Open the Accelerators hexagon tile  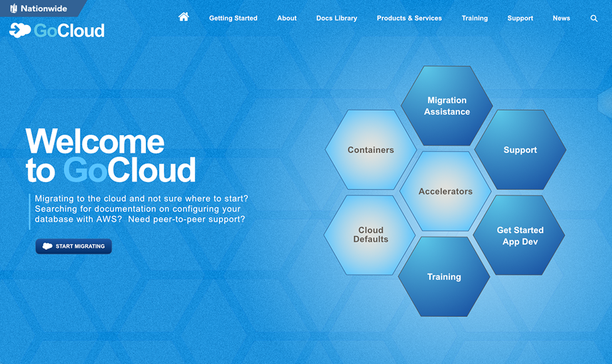(446, 191)
